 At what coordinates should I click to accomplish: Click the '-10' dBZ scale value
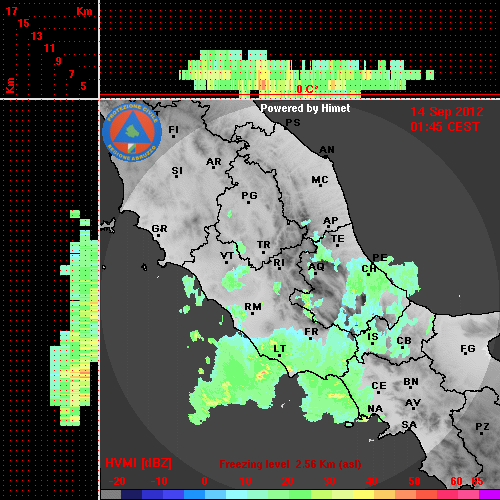(159, 481)
